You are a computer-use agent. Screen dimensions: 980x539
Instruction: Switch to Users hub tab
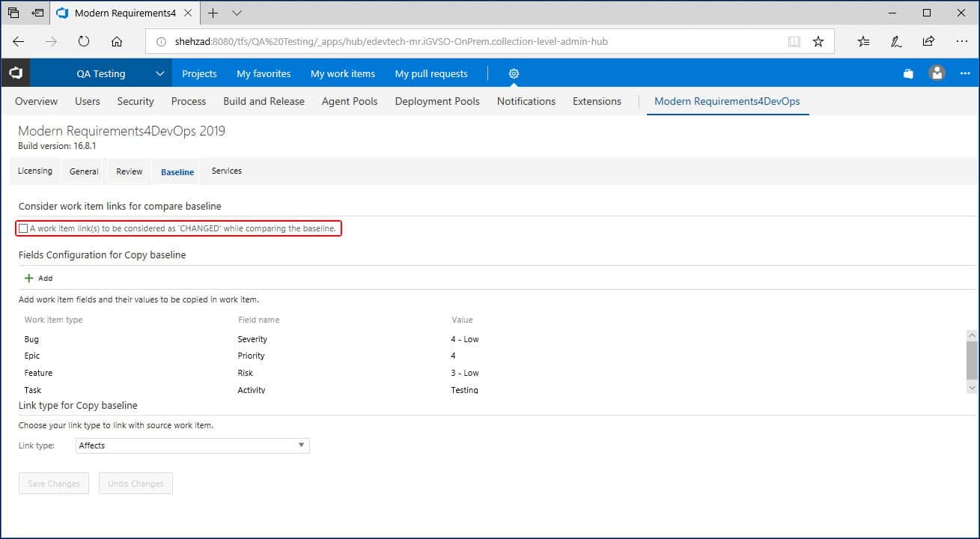(x=88, y=101)
